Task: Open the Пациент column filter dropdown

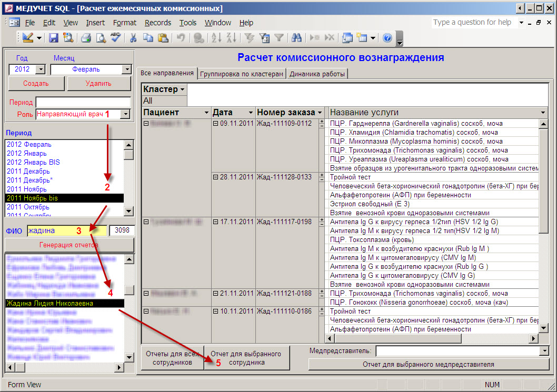Action: pos(206,113)
